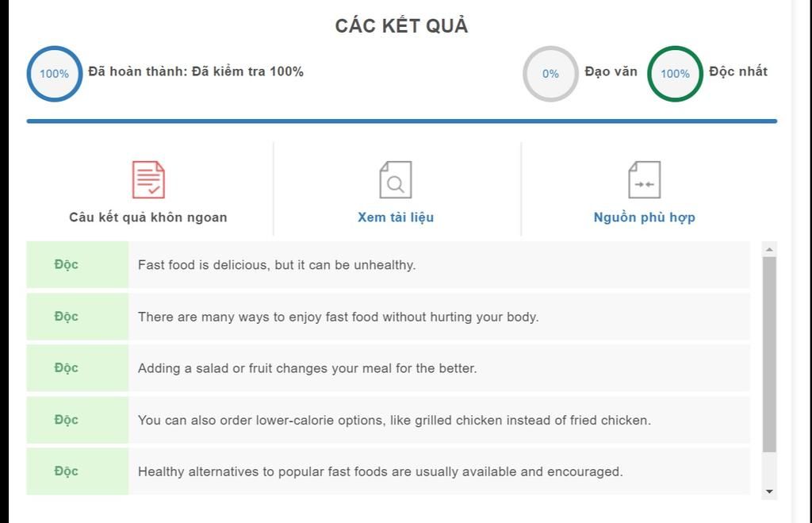812x523 pixels.
Task: Click the document magnifier icon above Xem tài liệu
Action: point(396,179)
